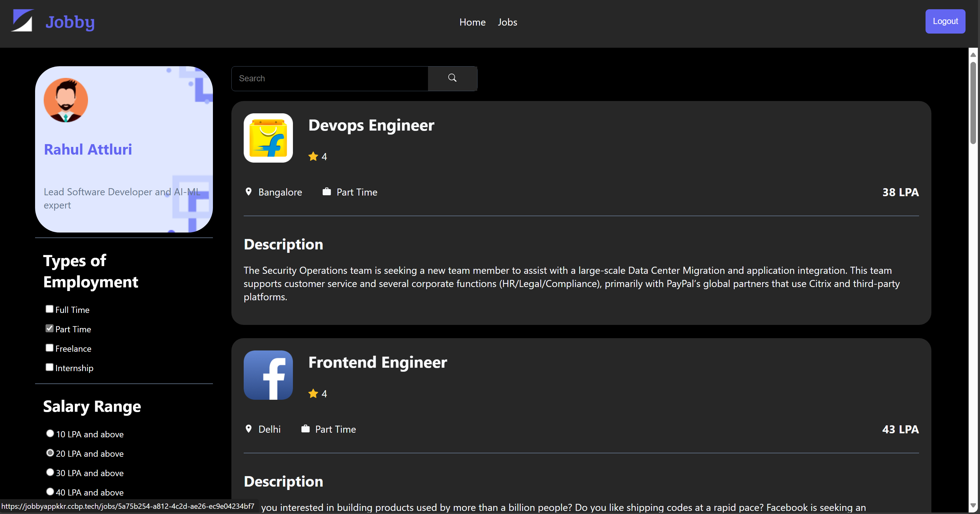Open the Home page from navigation

click(x=472, y=22)
